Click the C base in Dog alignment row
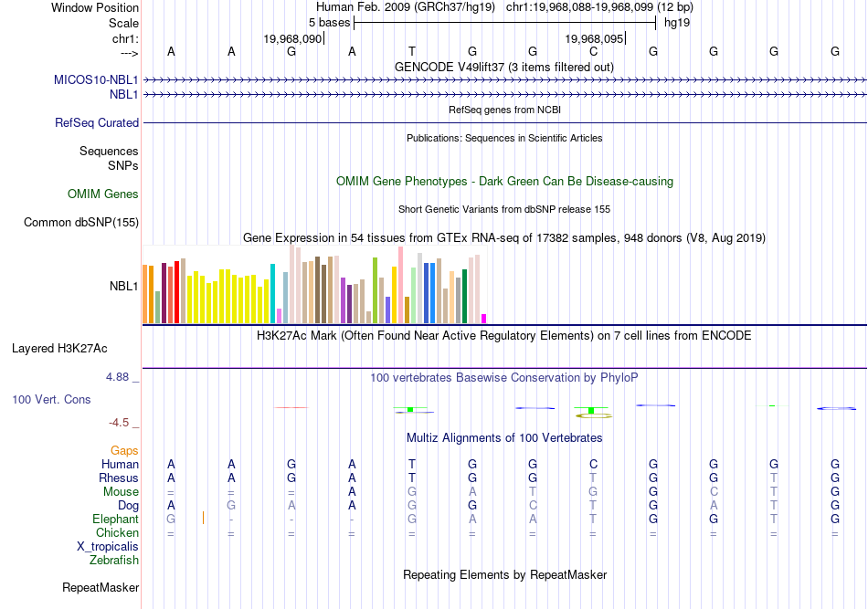Viewport: 868px width, 609px height. point(533,505)
